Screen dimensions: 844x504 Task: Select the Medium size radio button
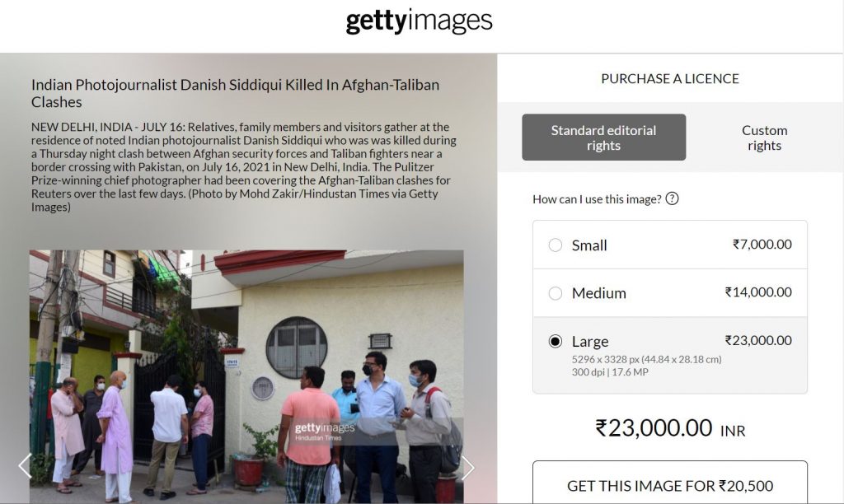coord(555,293)
